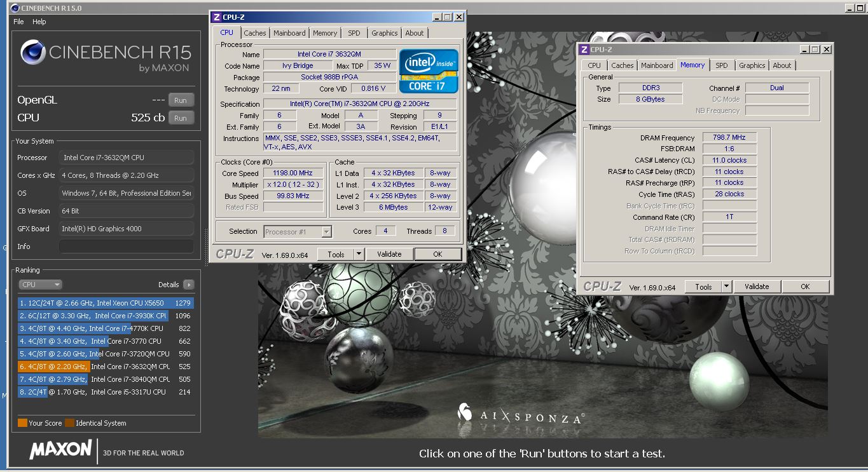The height and width of the screenshot is (472, 868).
Task: Click Validate in Memory CPU-Z window
Action: pos(757,287)
